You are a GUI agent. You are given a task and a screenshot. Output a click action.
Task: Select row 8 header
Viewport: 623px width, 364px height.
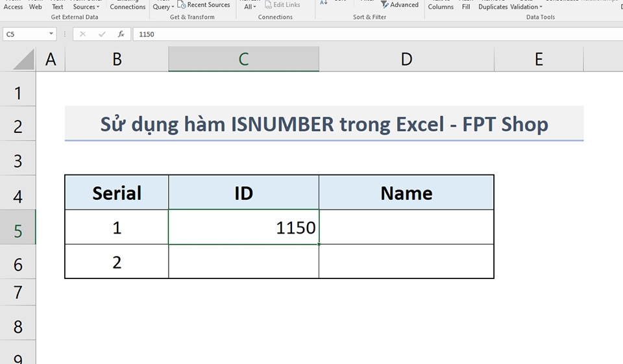pyautogui.click(x=18, y=322)
